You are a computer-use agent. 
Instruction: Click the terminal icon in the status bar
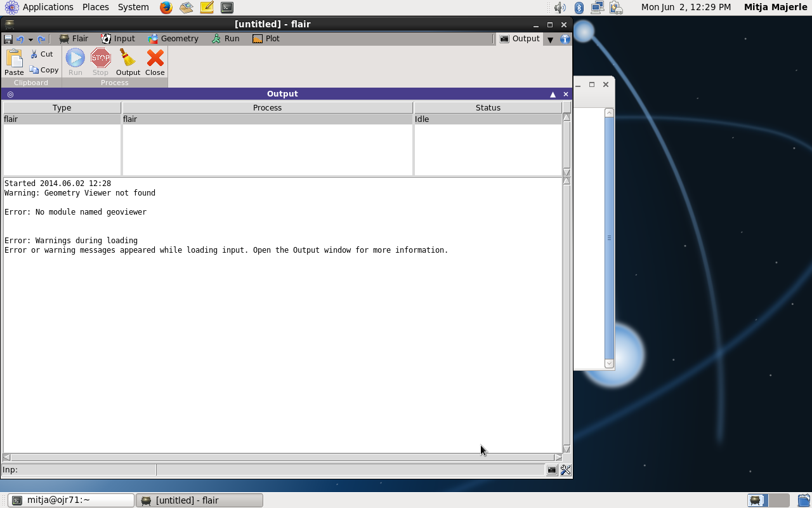552,470
